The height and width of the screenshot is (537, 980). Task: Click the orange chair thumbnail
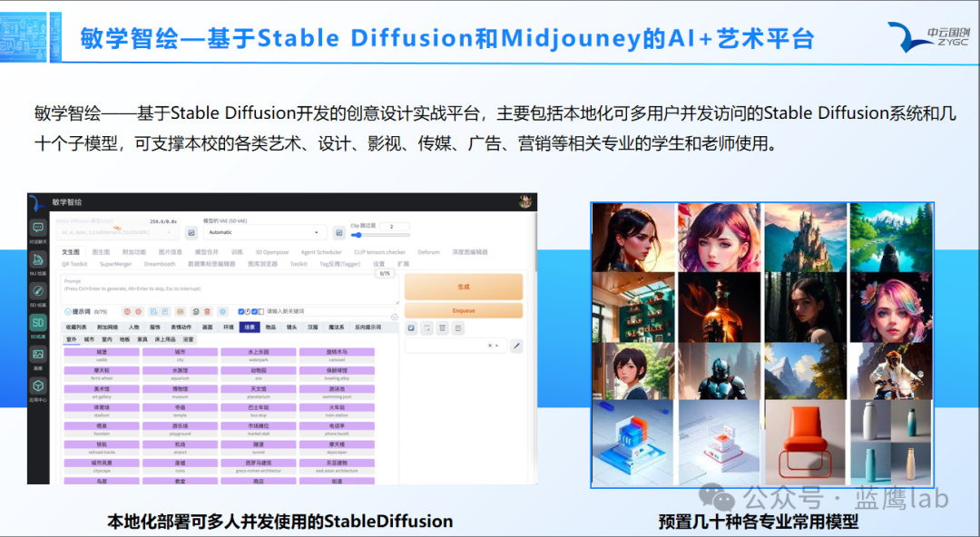tap(806, 443)
